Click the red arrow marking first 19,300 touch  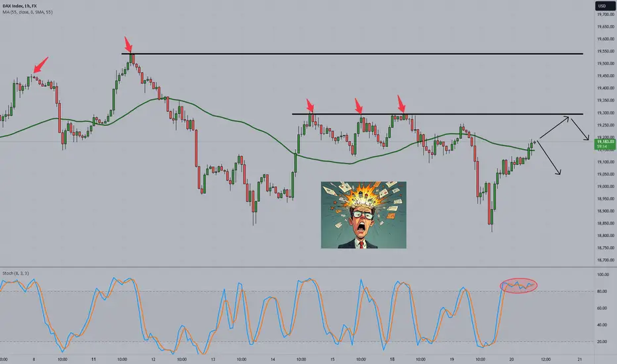(310, 106)
